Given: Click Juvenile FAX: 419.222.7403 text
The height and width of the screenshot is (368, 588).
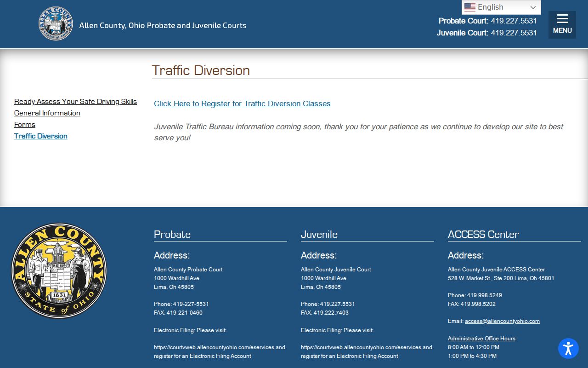Looking at the screenshot, I should 325,313.
